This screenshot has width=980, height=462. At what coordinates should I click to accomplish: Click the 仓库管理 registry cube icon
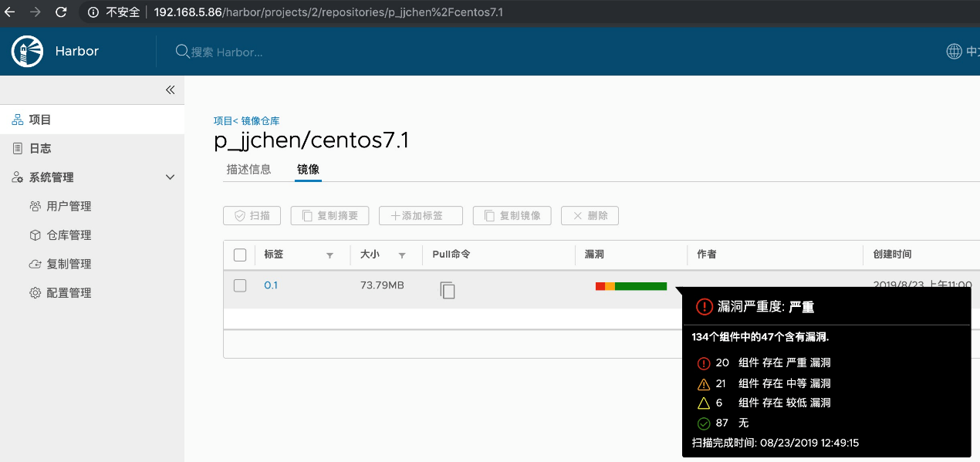(35, 235)
